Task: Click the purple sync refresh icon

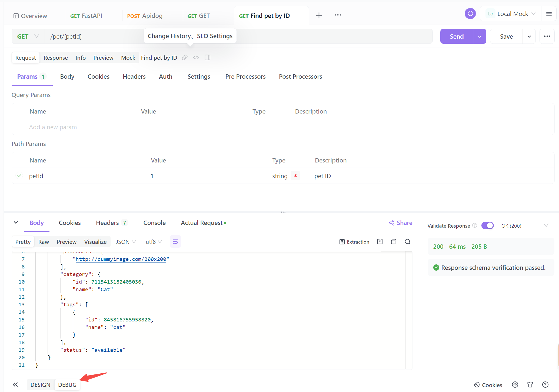Action: point(470,14)
